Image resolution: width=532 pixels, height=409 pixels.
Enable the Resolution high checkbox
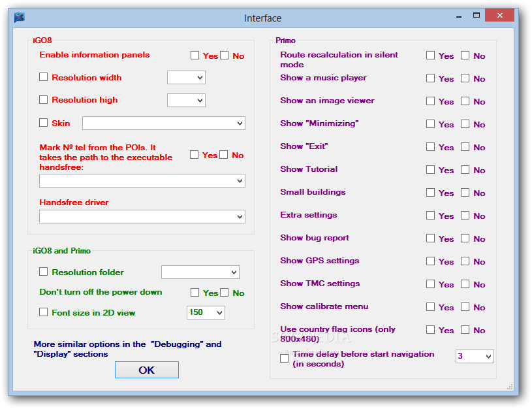click(x=44, y=99)
